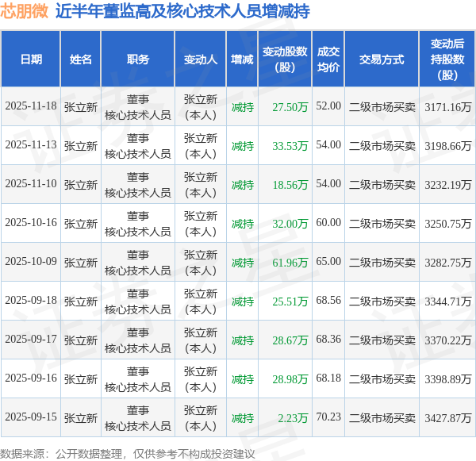
Task: Click 二级市场买卖 in the 2025-09-17 row
Action: 382,340
